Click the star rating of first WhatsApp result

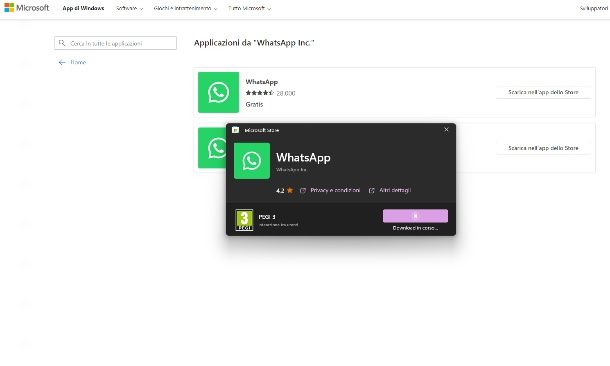pyautogui.click(x=259, y=93)
